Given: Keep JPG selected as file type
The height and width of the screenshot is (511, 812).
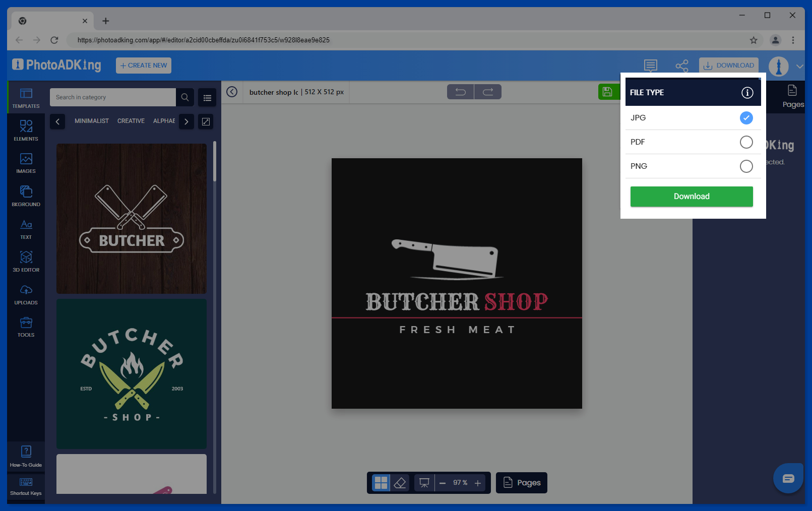Looking at the screenshot, I should [x=746, y=118].
